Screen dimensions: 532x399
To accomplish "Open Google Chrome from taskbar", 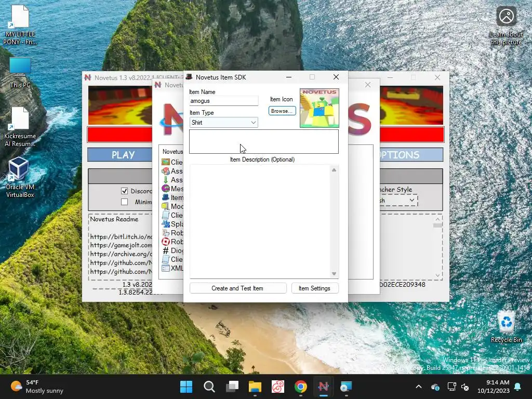I will [x=301, y=387].
